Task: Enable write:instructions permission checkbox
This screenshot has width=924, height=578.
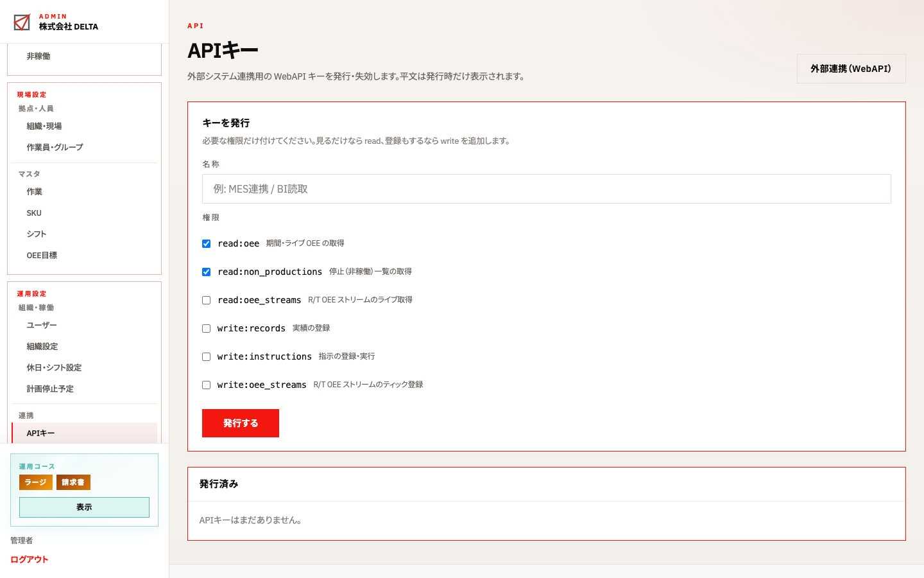Action: click(206, 356)
